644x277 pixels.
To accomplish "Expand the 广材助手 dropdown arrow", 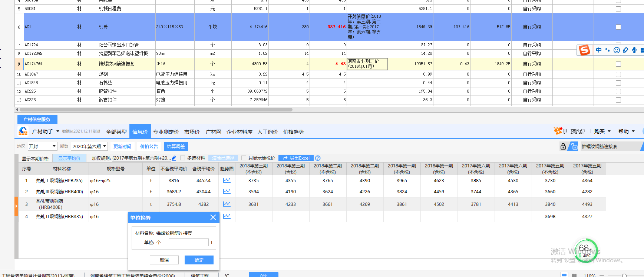I will tap(58, 131).
